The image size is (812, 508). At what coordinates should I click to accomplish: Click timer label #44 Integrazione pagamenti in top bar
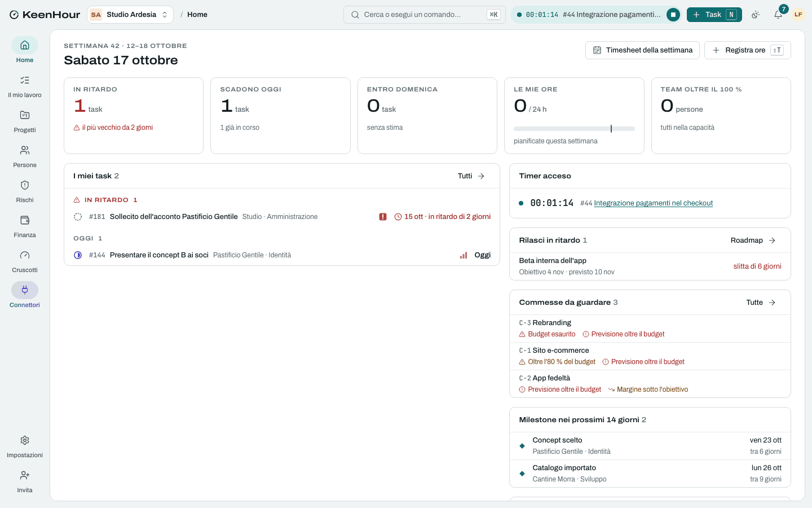coord(612,15)
